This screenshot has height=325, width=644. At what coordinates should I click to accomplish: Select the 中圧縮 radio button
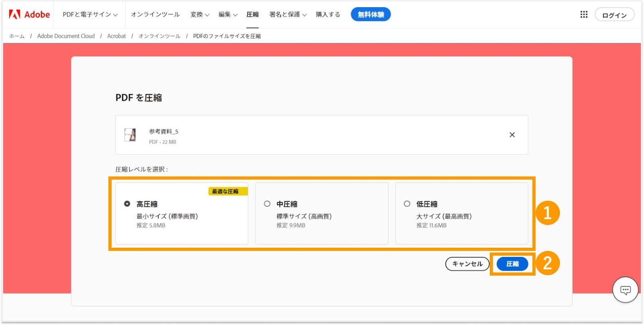(x=267, y=204)
